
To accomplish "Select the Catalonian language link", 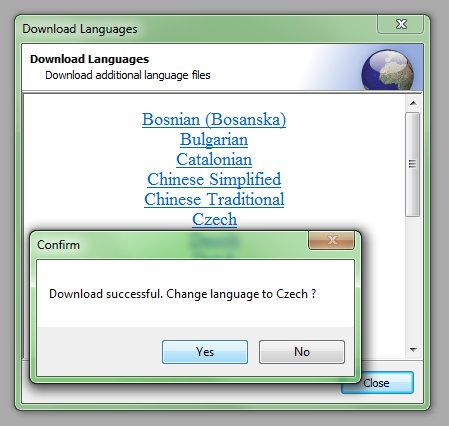I will pyautogui.click(x=214, y=159).
